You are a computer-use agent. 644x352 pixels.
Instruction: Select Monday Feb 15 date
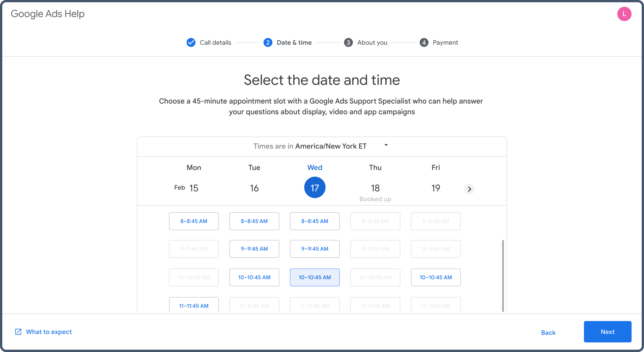point(194,188)
